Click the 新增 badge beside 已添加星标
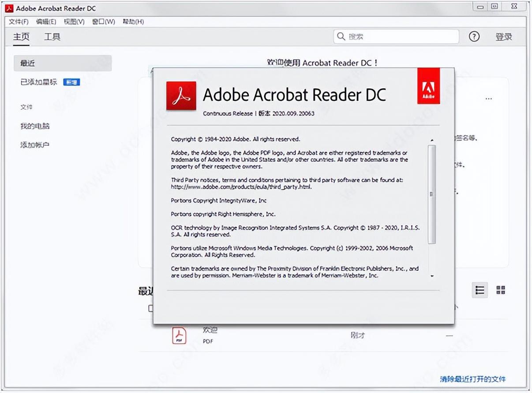Viewport: 532px width, 393px height. pos(71,82)
